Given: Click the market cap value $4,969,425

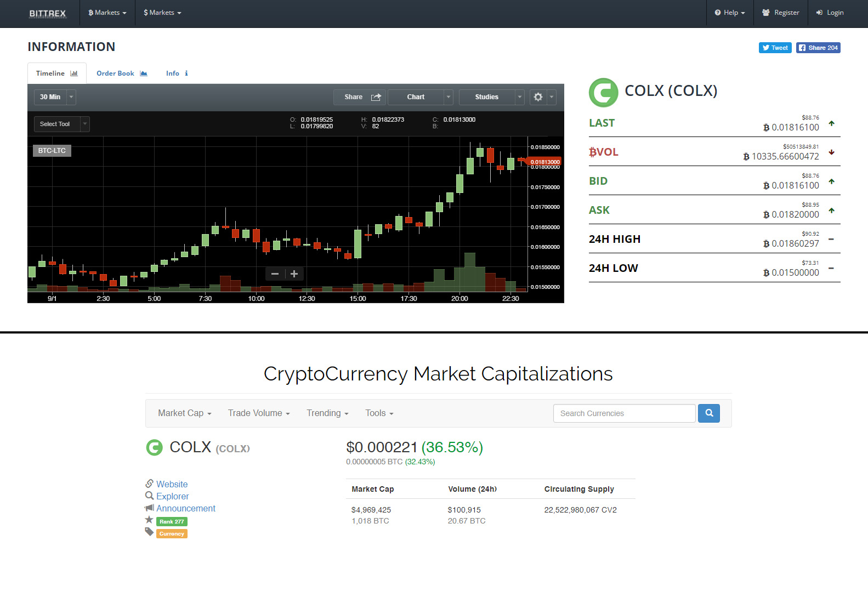Looking at the screenshot, I should coord(371,510).
